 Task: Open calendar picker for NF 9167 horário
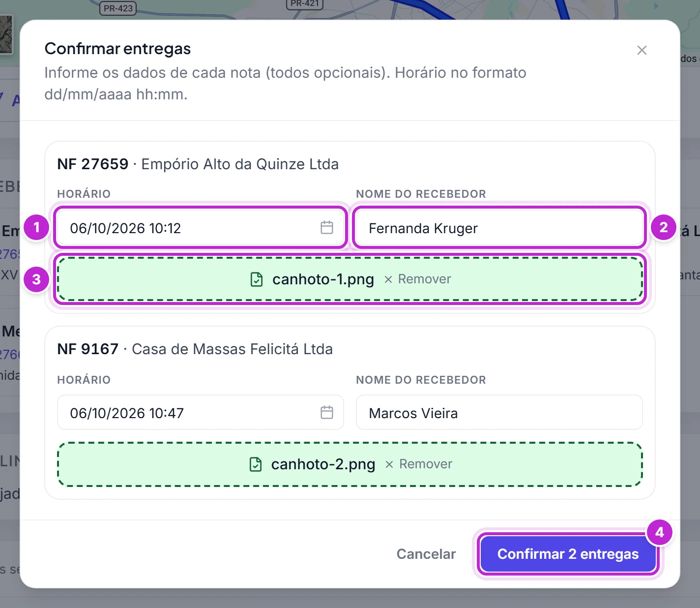[x=327, y=412]
